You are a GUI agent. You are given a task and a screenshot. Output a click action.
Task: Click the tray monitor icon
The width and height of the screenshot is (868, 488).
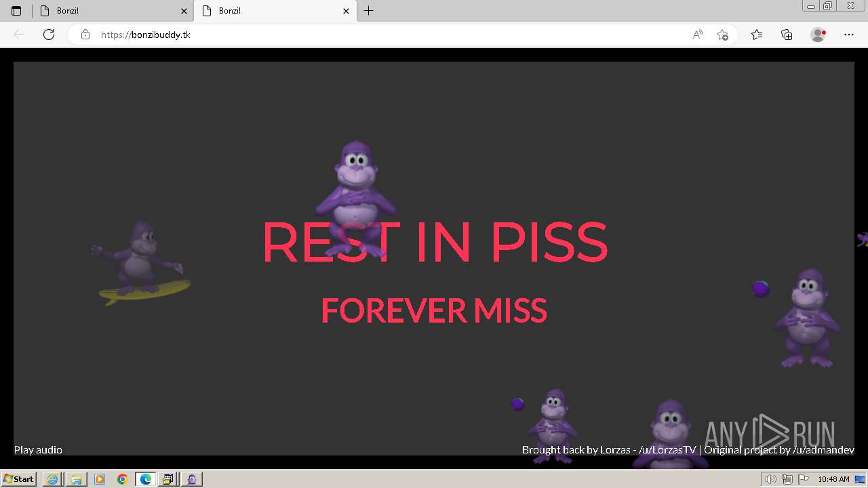point(860,479)
